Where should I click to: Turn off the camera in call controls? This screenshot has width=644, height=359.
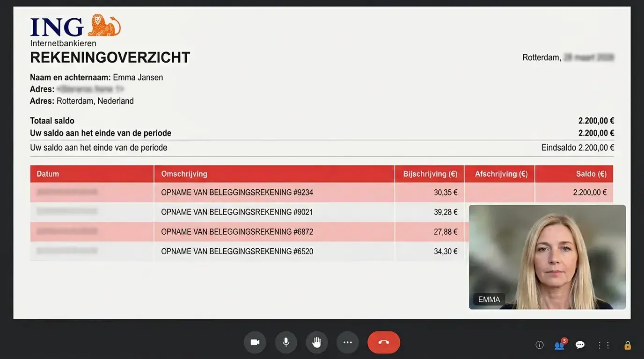[x=255, y=342]
